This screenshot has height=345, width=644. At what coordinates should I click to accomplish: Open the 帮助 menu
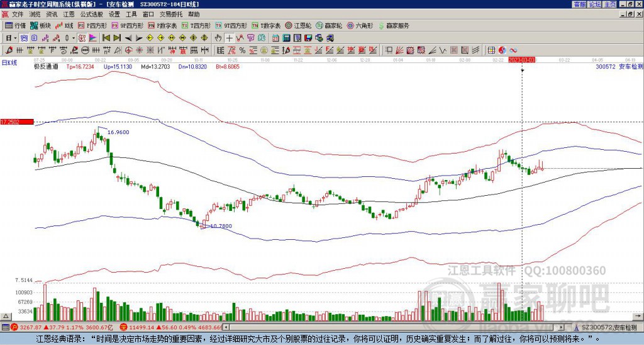(x=194, y=14)
